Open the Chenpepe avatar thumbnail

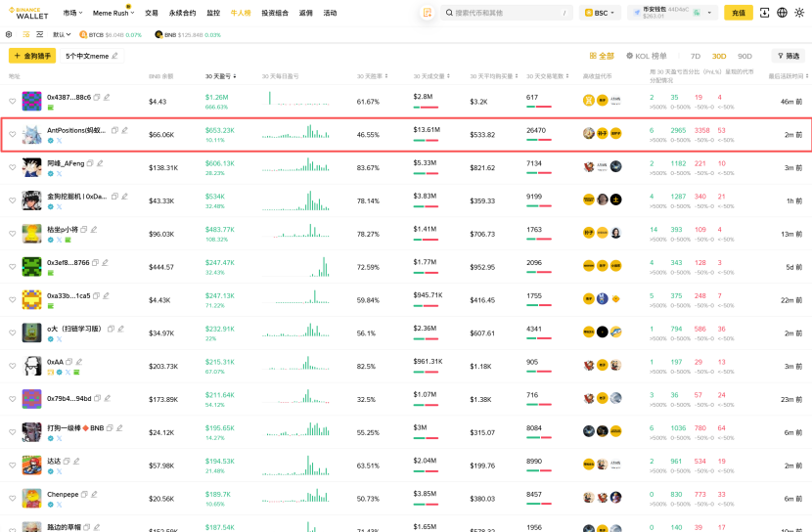pyautogui.click(x=31, y=499)
